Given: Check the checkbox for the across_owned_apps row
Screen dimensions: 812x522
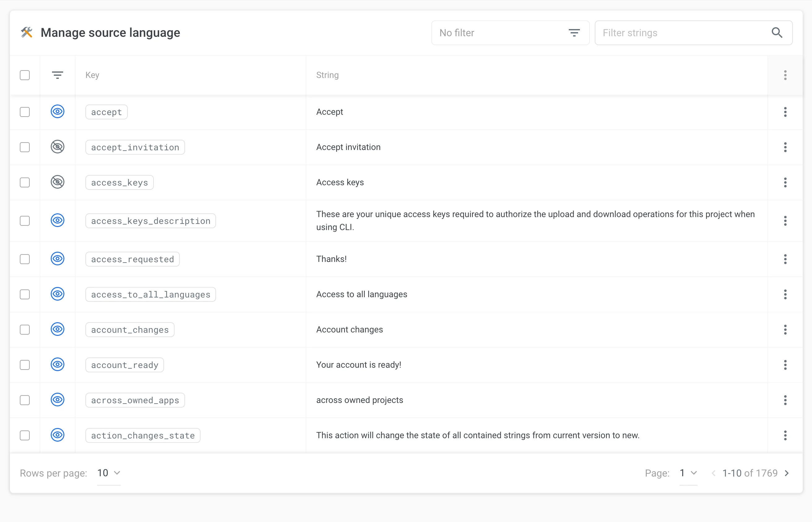Looking at the screenshot, I should coord(25,400).
